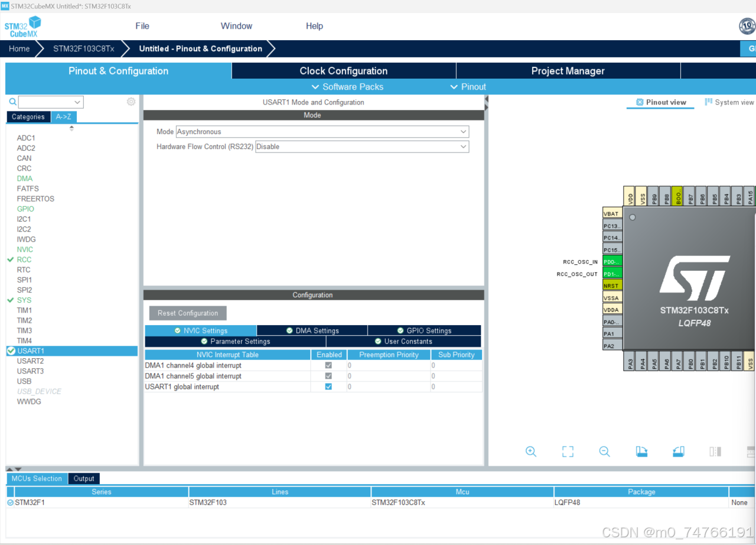
Task: Expand the Pinout dropdown menu
Action: pyautogui.click(x=468, y=87)
